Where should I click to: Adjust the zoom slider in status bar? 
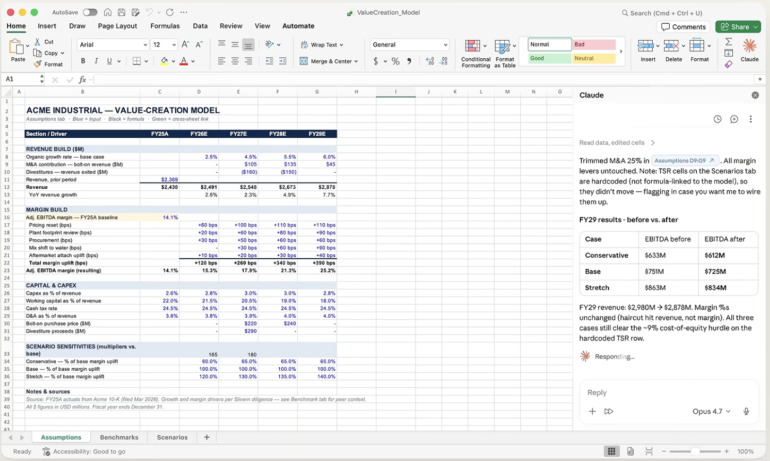pos(694,451)
